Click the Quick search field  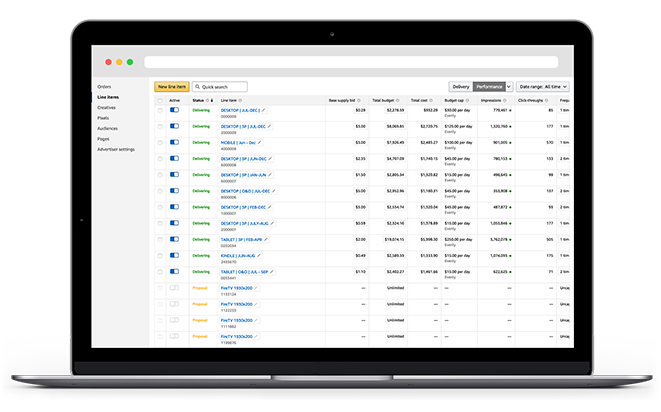[x=220, y=86]
